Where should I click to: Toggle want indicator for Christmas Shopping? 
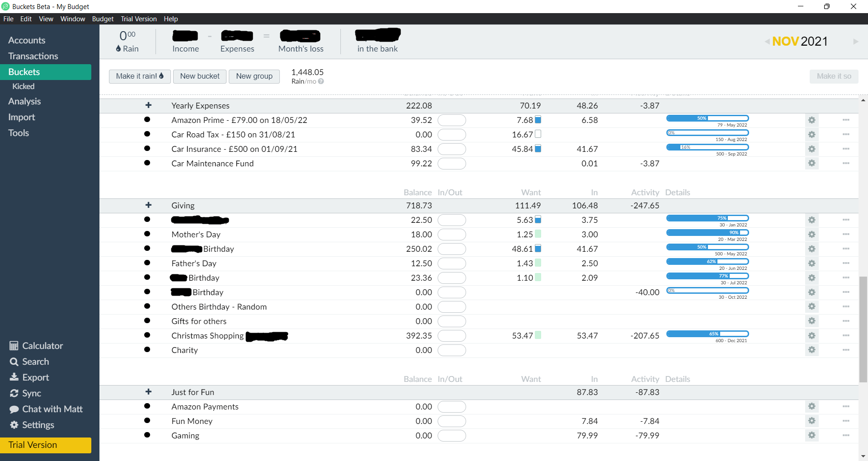coord(538,335)
